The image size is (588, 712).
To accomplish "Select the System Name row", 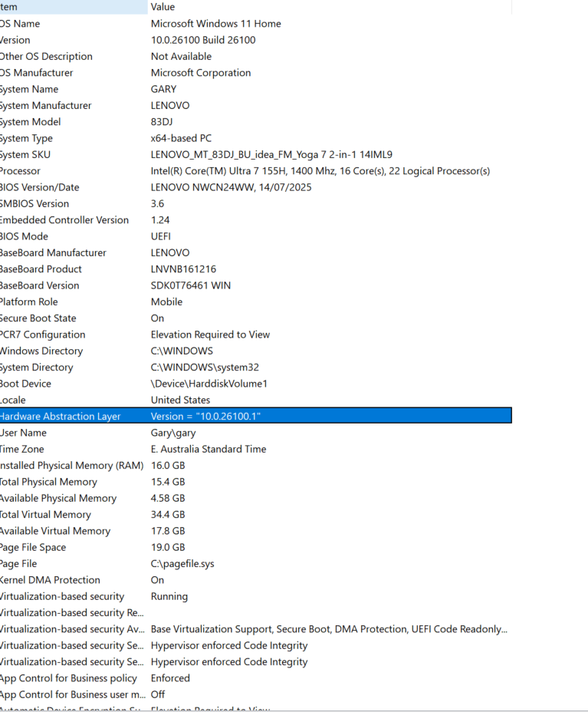I will (x=256, y=89).
